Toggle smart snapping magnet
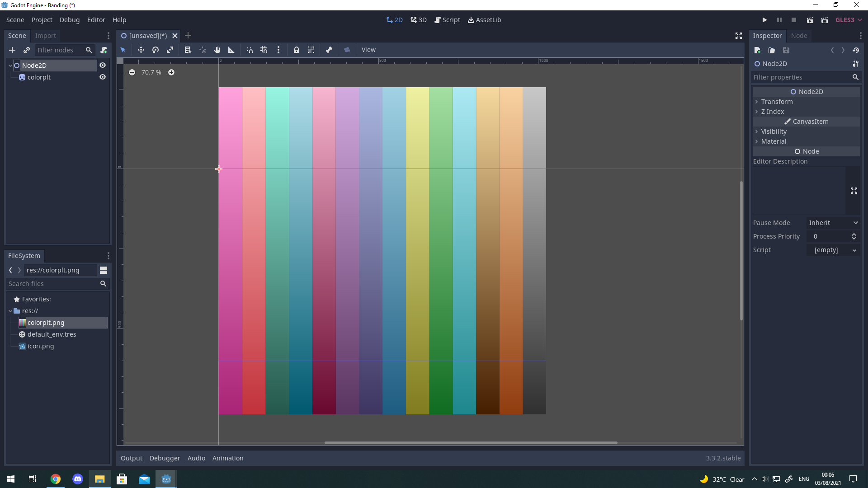The width and height of the screenshot is (868, 488). pos(250,50)
